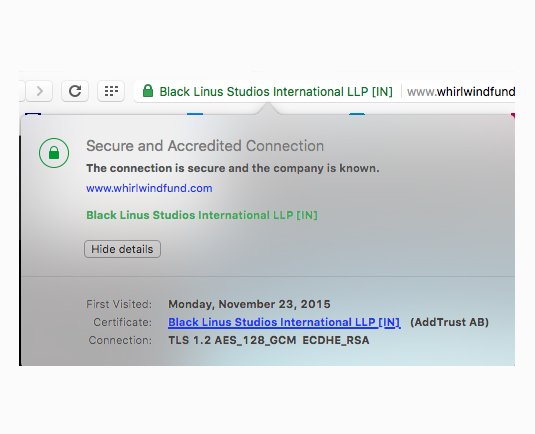
Task: Click the 'TLS 1.2 AES_128_GCM ECDHE_RSA' connection value
Action: point(269,340)
